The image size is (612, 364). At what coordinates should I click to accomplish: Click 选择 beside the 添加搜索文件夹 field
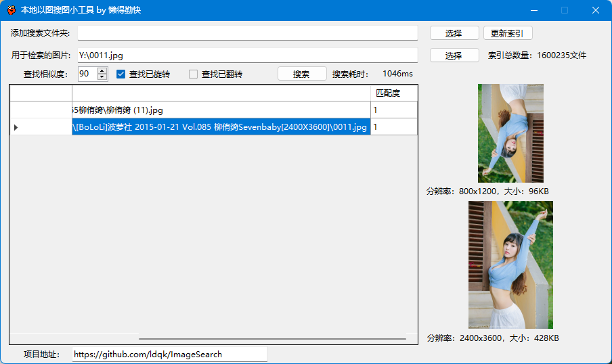click(x=454, y=33)
